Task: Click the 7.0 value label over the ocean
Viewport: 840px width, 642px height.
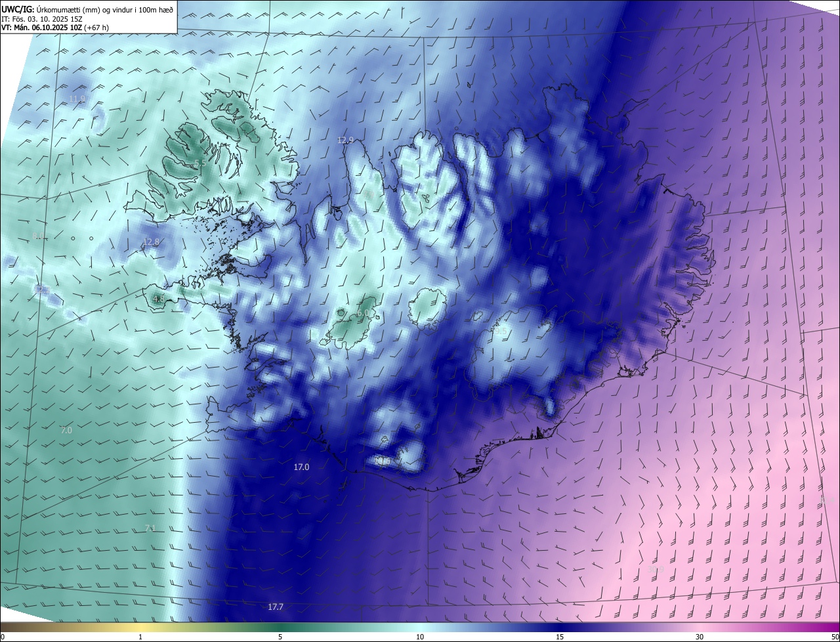Action: pos(66,431)
